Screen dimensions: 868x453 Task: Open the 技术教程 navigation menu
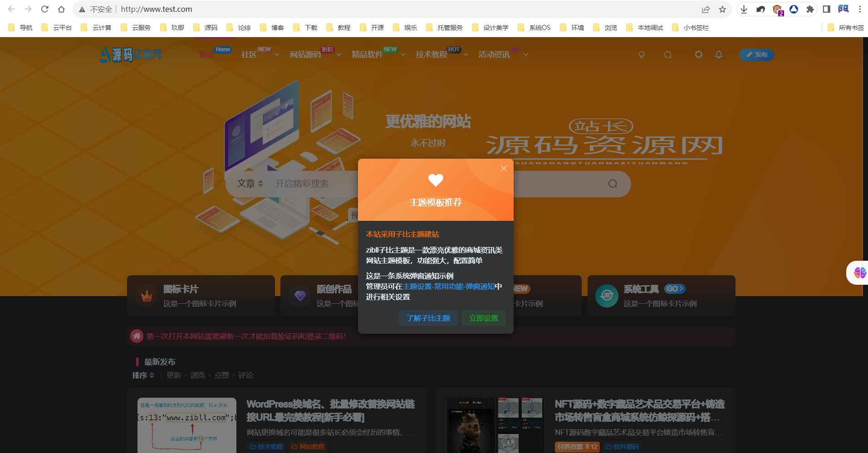[432, 54]
